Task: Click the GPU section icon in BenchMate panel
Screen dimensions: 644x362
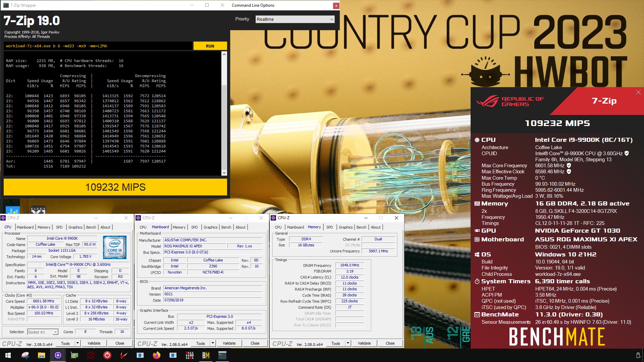Action: click(x=477, y=231)
